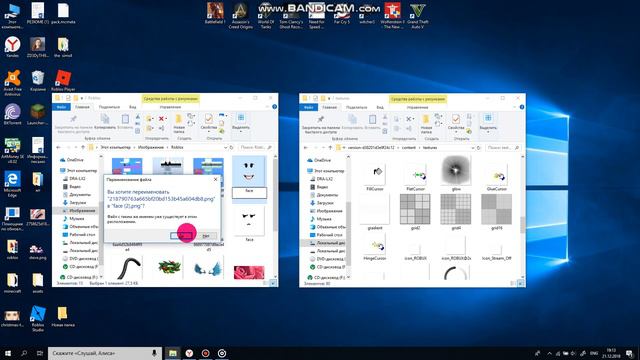The width and height of the screenshot is (640, 360).
Task: Select Музыка in the Roblox window sidebar
Action: click(77, 218)
